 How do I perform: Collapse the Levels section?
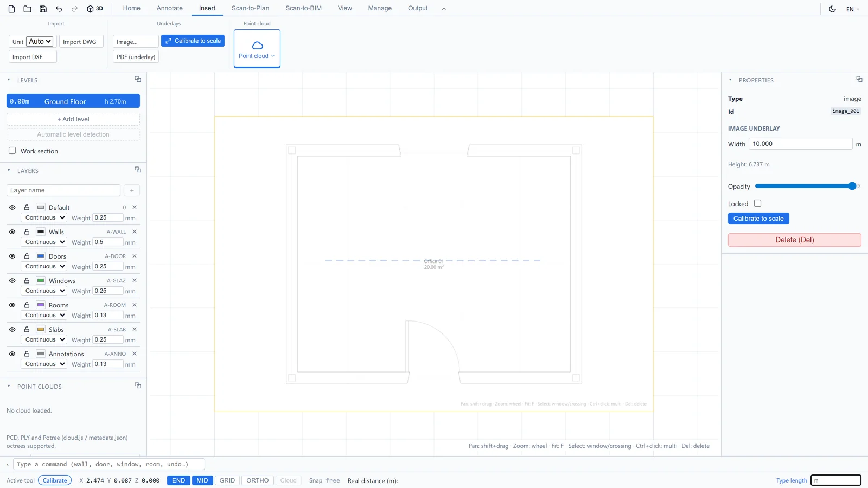9,80
